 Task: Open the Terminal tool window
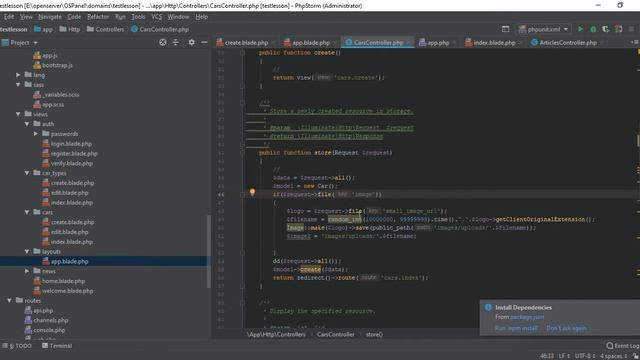pyautogui.click(x=57, y=346)
